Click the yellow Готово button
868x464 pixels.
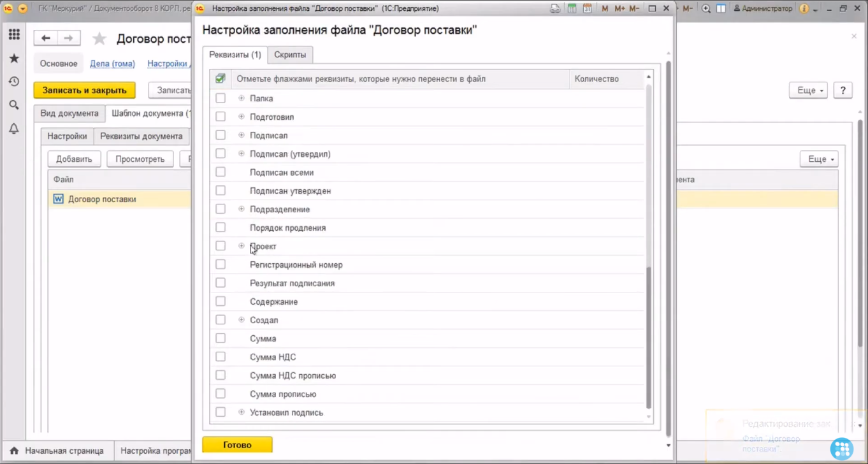237,445
